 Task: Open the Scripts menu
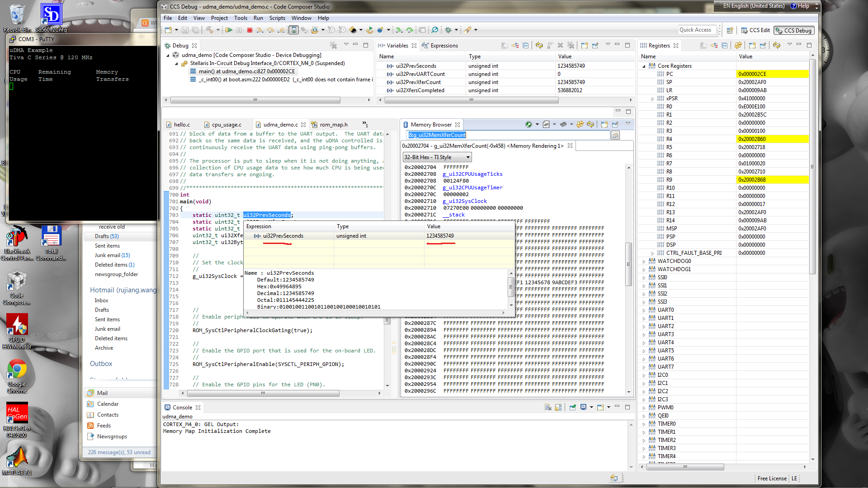point(277,18)
